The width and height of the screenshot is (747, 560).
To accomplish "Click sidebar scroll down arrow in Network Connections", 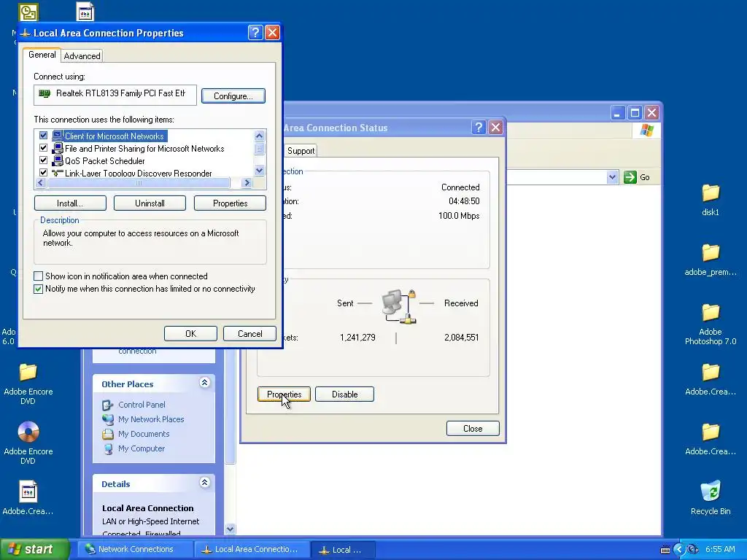I will click(x=230, y=529).
